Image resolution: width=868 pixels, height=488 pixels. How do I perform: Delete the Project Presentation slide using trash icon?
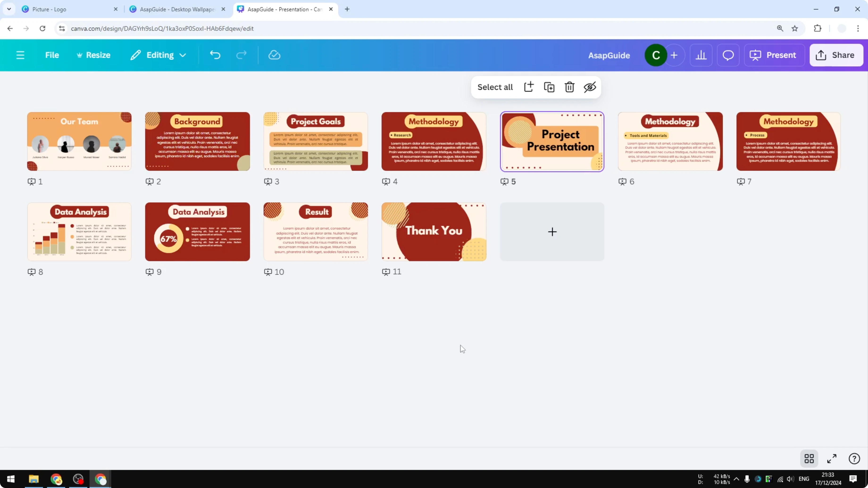569,87
